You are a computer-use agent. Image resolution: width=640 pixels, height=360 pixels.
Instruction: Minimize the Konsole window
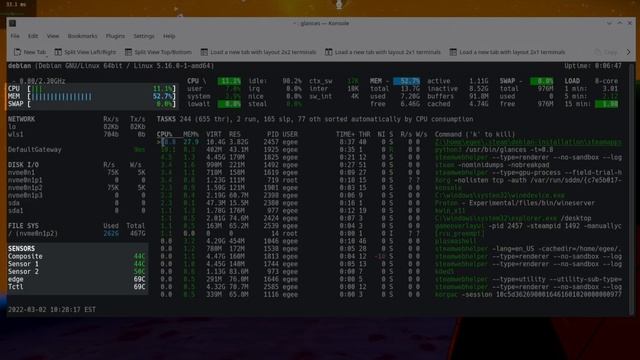click(x=609, y=24)
